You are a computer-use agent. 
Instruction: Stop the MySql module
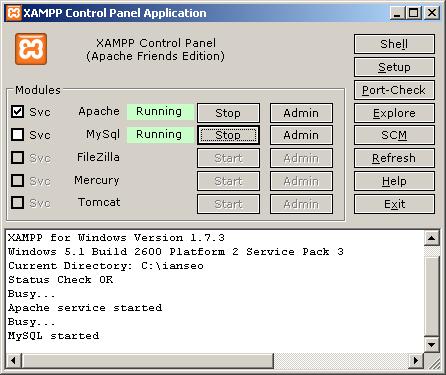click(228, 135)
